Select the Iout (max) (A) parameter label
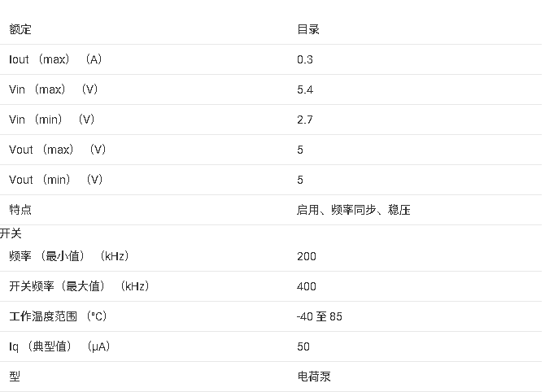Viewport: 545px width, 392px height. (x=55, y=59)
